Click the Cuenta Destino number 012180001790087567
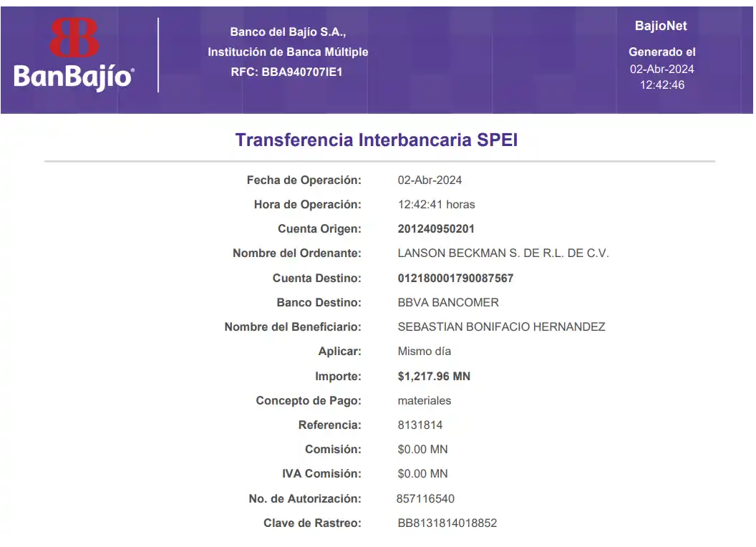 [x=455, y=278]
